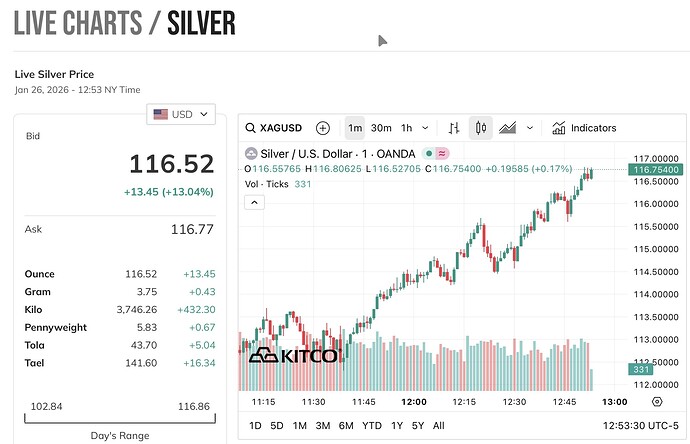Toggle the green market status dot
690x444 pixels.
coord(428,153)
